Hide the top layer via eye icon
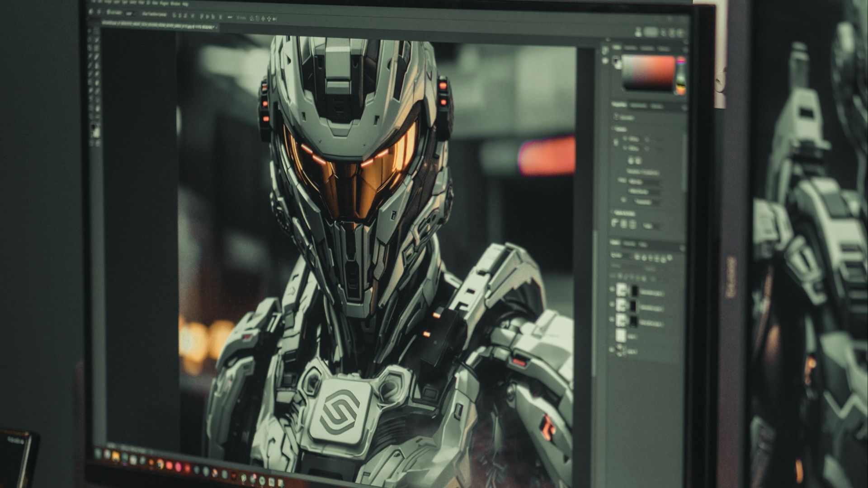The image size is (868, 488). (612, 289)
